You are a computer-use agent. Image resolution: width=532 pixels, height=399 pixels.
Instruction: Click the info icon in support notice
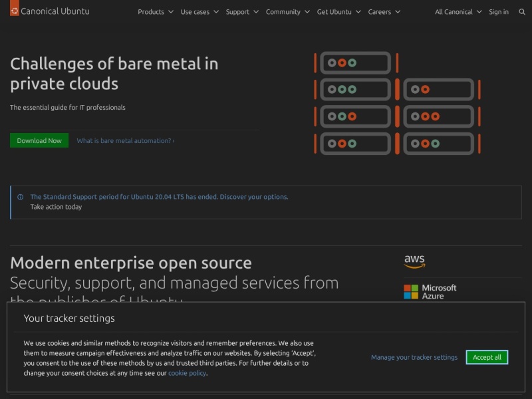(21, 197)
